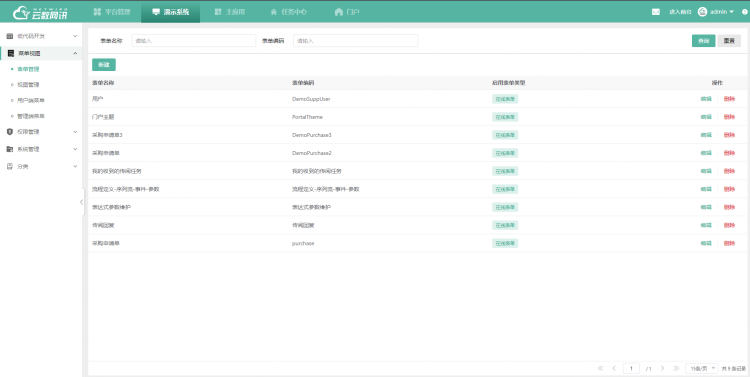Click the purchase code cell
Image resolution: width=750 pixels, height=377 pixels.
(x=303, y=243)
